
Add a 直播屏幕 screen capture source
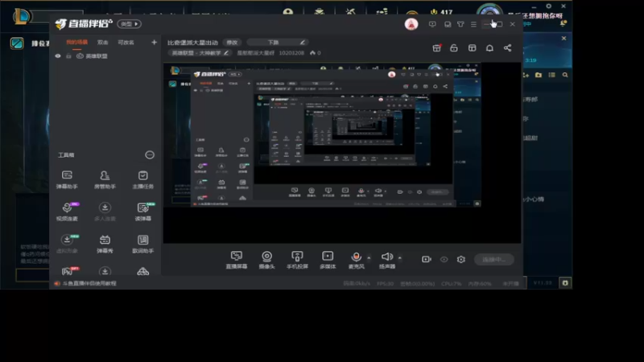click(237, 259)
